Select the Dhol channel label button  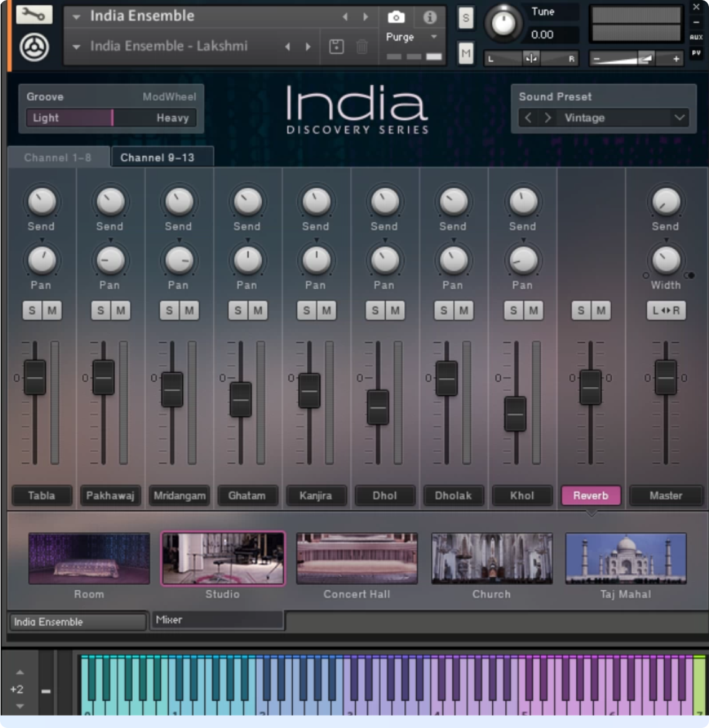[x=385, y=496]
